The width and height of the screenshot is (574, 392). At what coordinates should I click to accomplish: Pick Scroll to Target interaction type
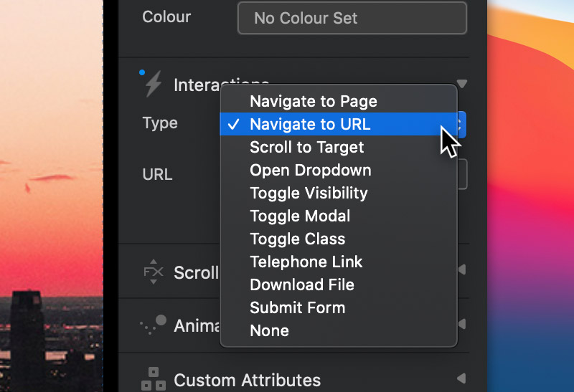click(338, 147)
